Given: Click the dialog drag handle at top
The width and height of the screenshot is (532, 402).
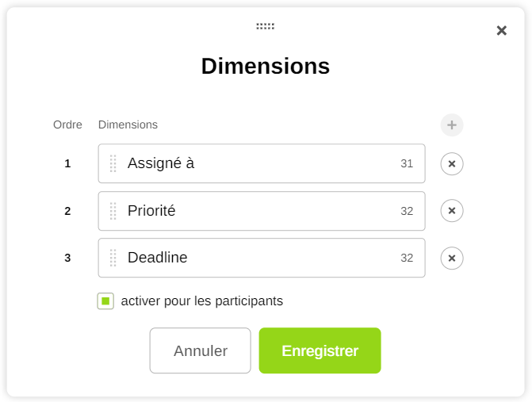Looking at the screenshot, I should (265, 26).
